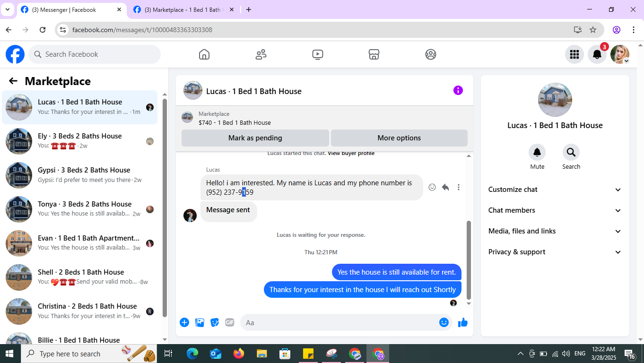
Task: Expand Media, files and links section
Action: point(555,231)
